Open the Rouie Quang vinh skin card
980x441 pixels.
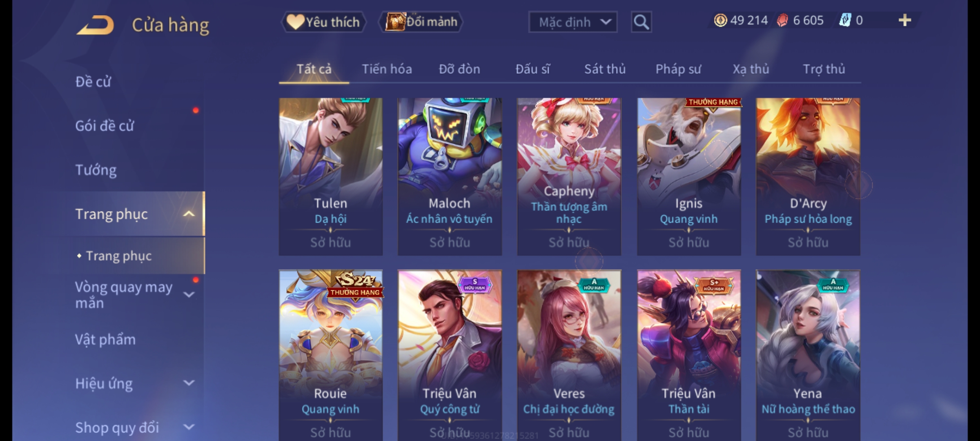tap(331, 355)
